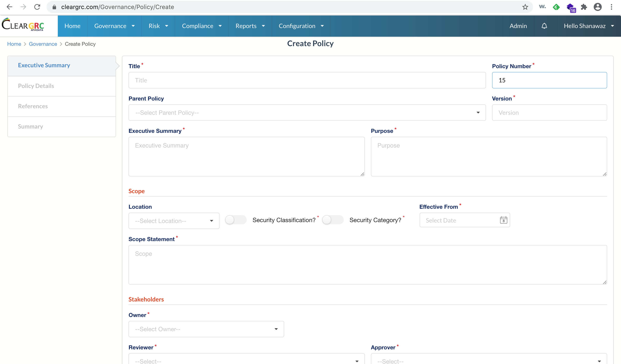This screenshot has height=364, width=621.
Task: Click the Governance breadcrumb link
Action: [x=43, y=44]
